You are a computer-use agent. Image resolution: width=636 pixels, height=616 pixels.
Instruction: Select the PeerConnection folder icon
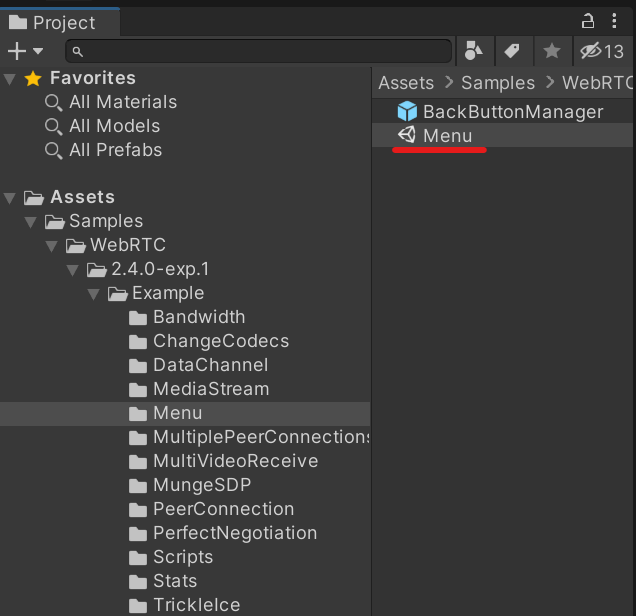tap(139, 509)
